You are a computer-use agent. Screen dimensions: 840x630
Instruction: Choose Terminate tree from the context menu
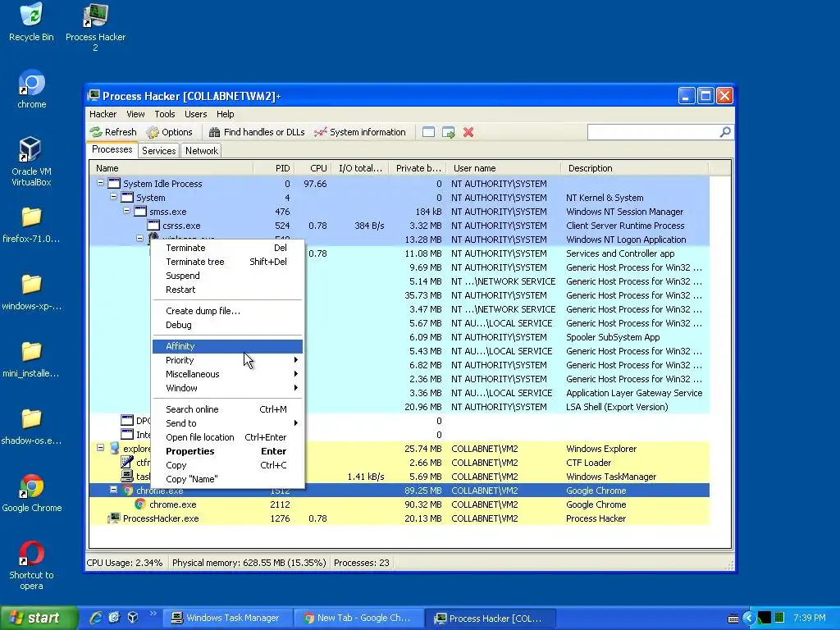coord(227,262)
